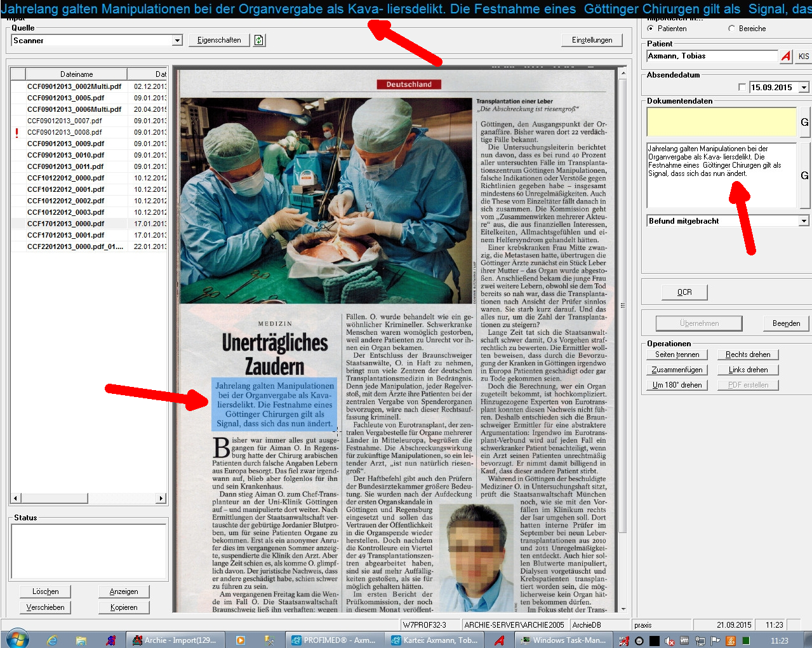The height and width of the screenshot is (648, 812).
Task: Expand the Quelle Scanner dropdown
Action: [177, 41]
